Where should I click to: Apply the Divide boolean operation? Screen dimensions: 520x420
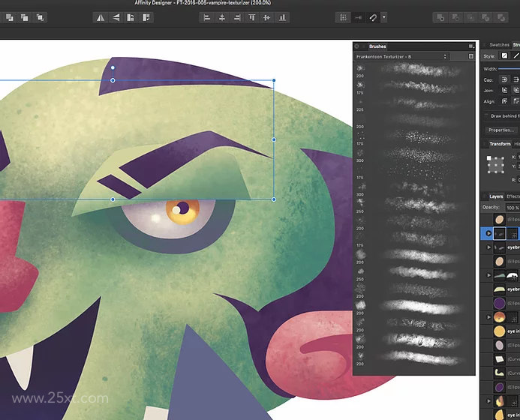click(x=500, y=17)
